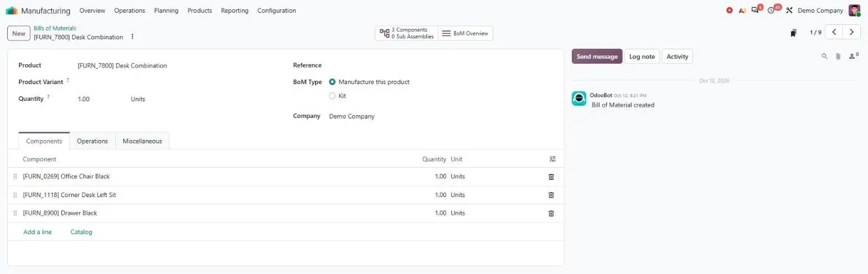
Task: Open the three-dot actions menu beside Desk Combination
Action: [x=132, y=37]
